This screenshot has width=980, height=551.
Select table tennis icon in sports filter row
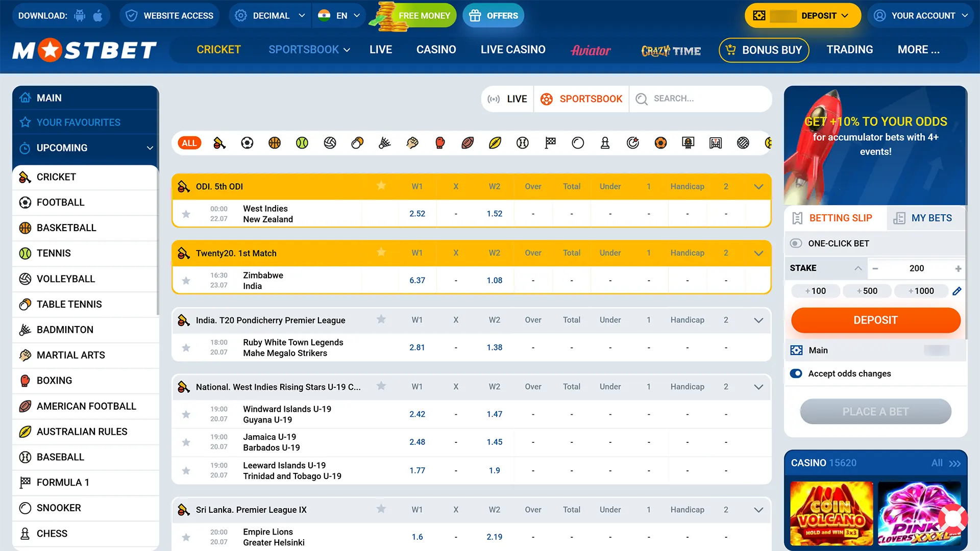tap(357, 143)
